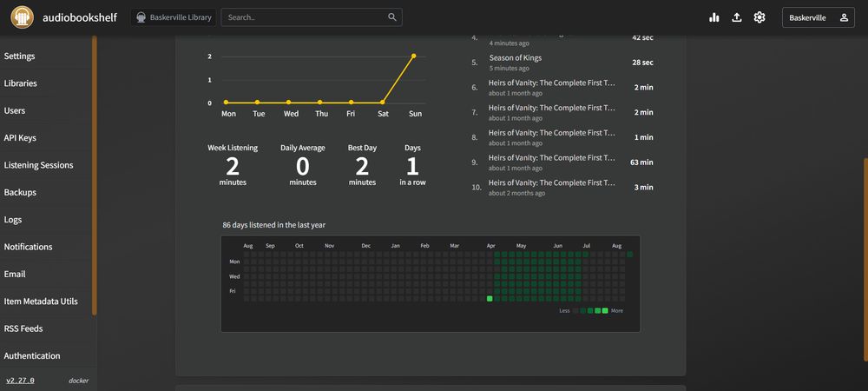
Task: Click the library icon beside Baskerville Library
Action: coord(141,17)
